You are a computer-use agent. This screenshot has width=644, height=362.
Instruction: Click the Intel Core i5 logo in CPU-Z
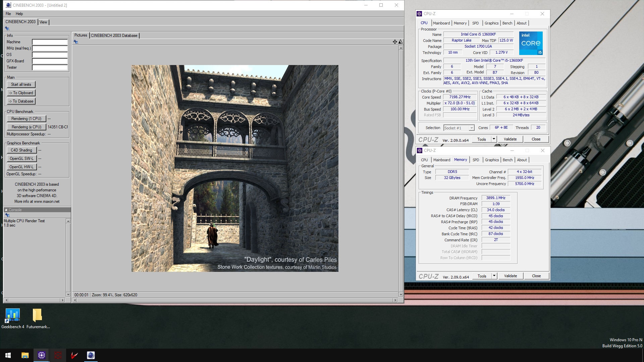[531, 43]
